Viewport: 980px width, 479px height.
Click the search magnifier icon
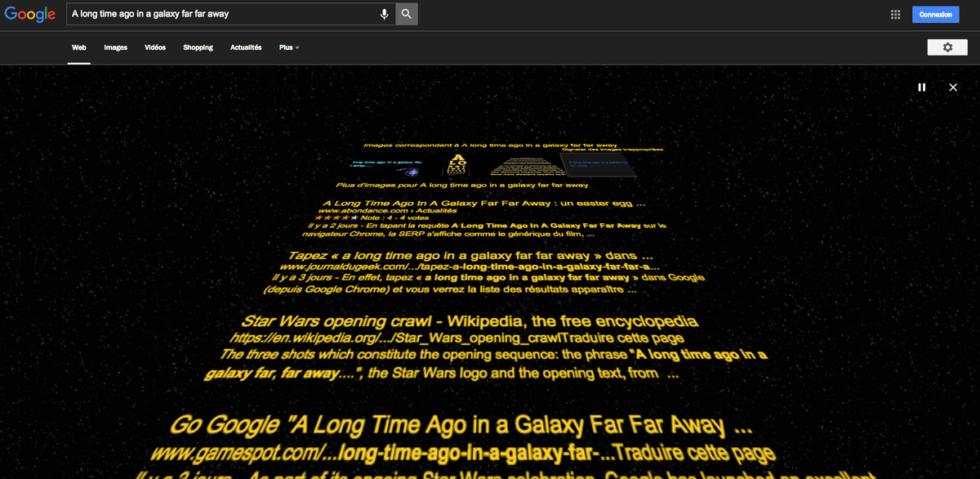406,13
